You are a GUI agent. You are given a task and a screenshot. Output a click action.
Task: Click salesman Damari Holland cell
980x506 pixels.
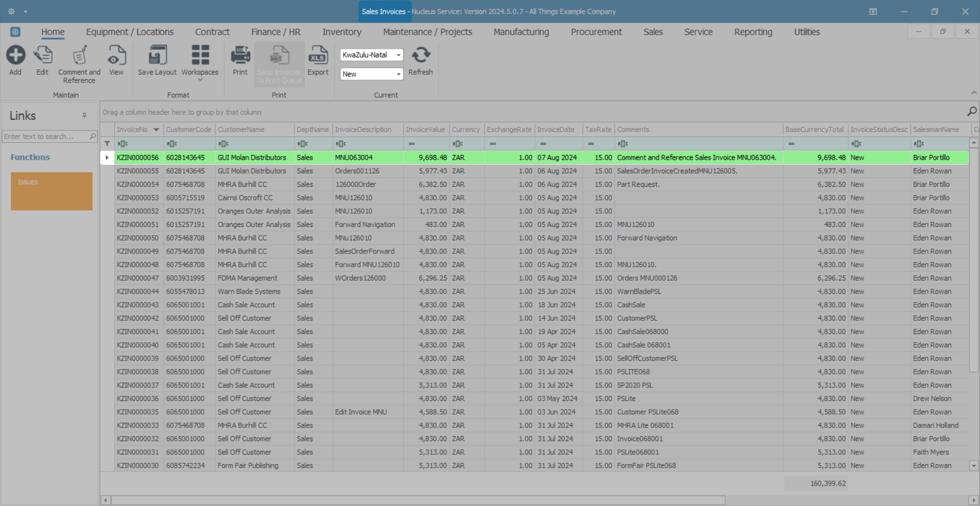pyautogui.click(x=940, y=425)
